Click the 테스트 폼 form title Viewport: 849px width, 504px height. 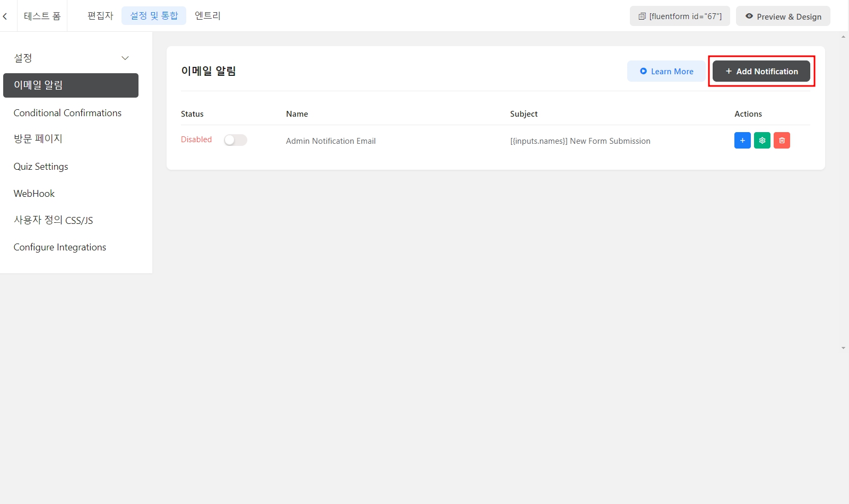42,16
